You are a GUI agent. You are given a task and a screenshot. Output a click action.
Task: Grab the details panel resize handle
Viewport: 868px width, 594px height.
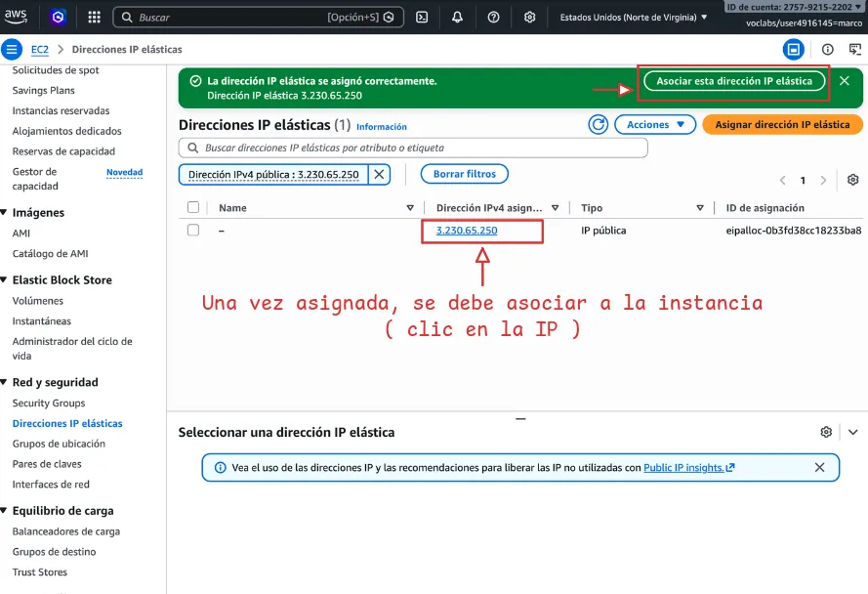[x=520, y=419]
